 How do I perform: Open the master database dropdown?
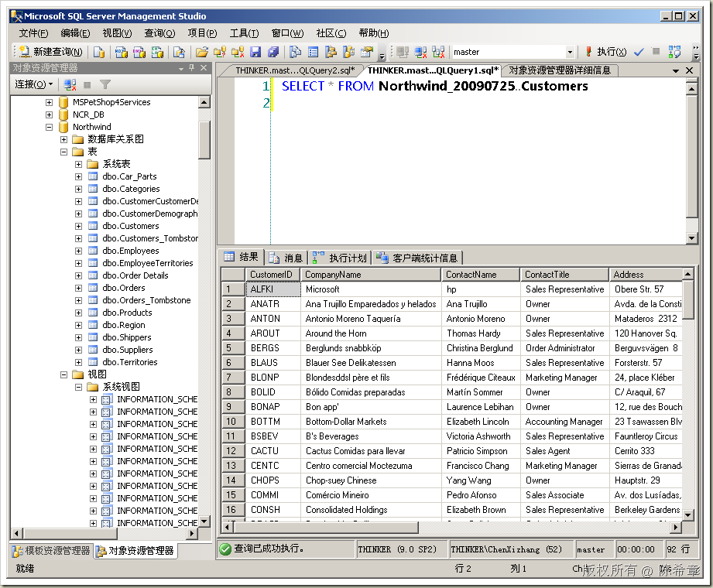570,53
